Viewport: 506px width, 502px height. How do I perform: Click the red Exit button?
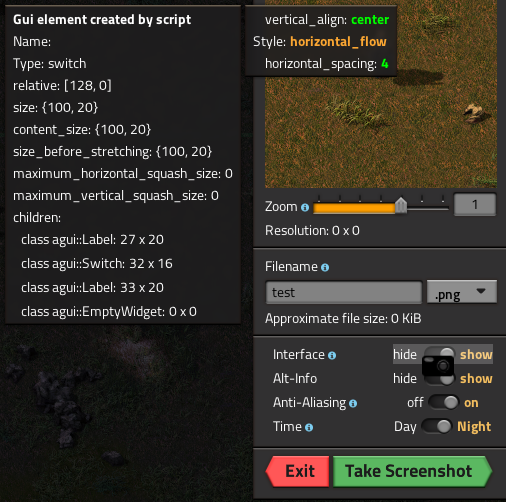297,471
